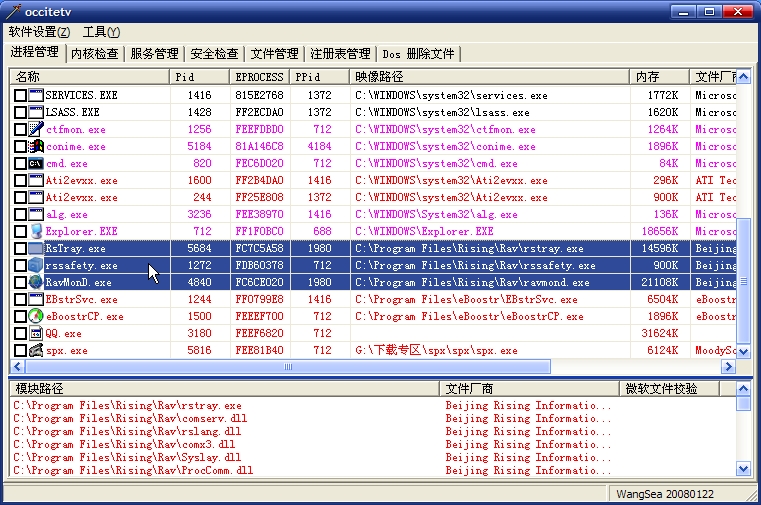Click the occitetv title bar app icon
Image resolution: width=761 pixels, height=505 pixels.
[13, 11]
